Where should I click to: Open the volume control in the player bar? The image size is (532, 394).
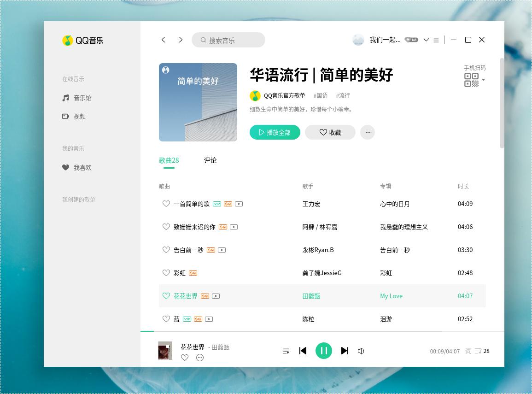coord(361,351)
